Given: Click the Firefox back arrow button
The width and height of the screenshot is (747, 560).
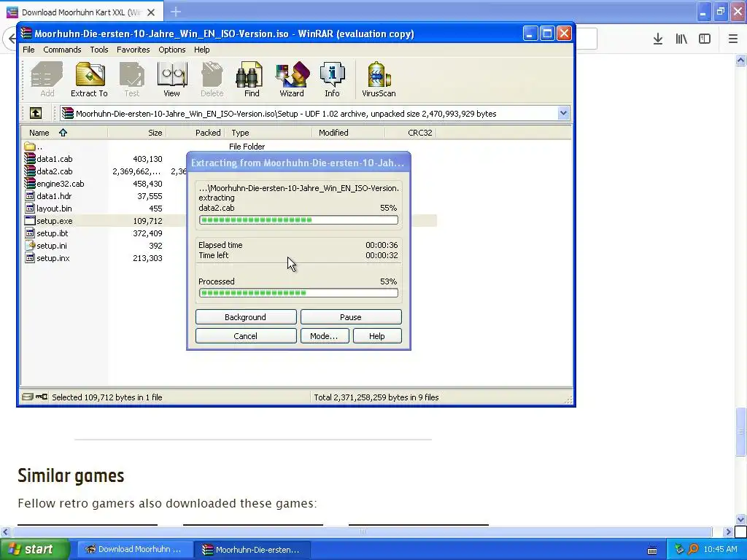Looking at the screenshot, I should [11, 39].
